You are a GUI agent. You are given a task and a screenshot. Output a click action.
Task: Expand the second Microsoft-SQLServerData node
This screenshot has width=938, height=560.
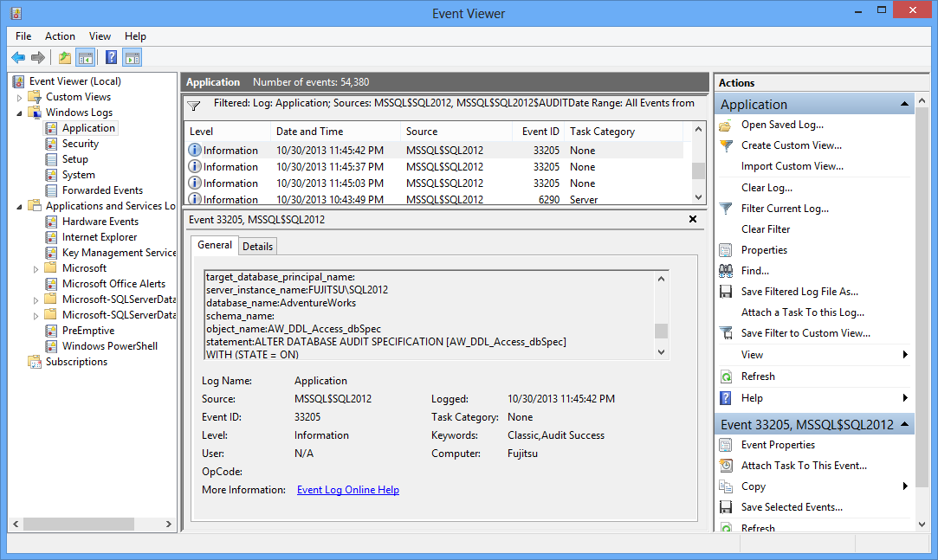point(36,316)
